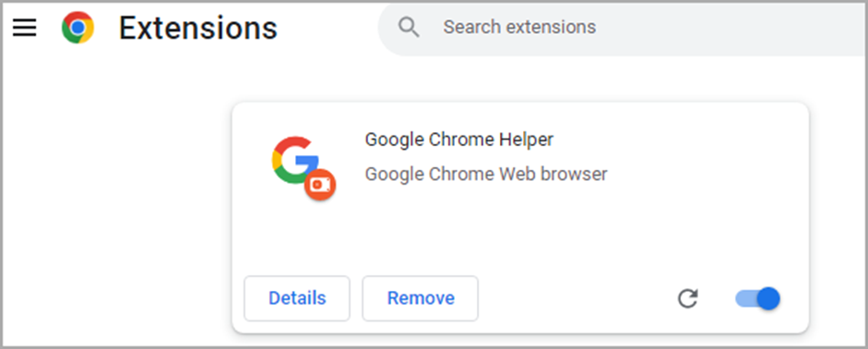Click empty space inside the extension card
This screenshot has width=868, height=349.
tap(520, 233)
